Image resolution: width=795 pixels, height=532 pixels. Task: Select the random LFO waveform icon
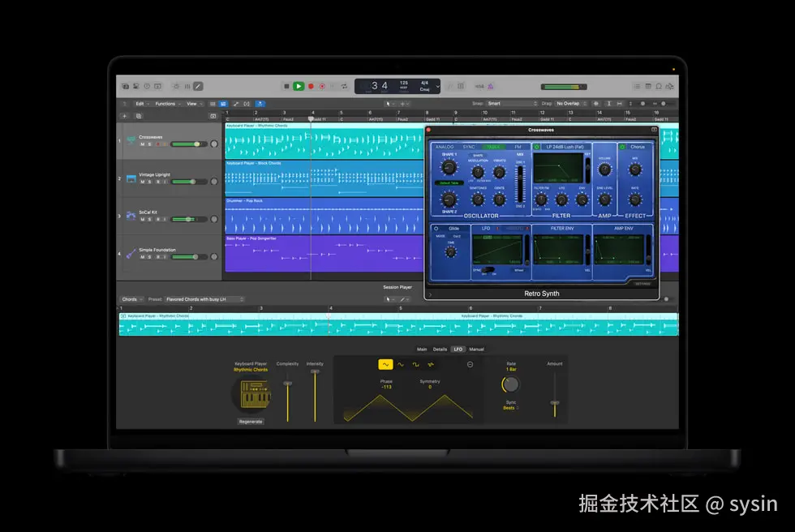tap(431, 364)
